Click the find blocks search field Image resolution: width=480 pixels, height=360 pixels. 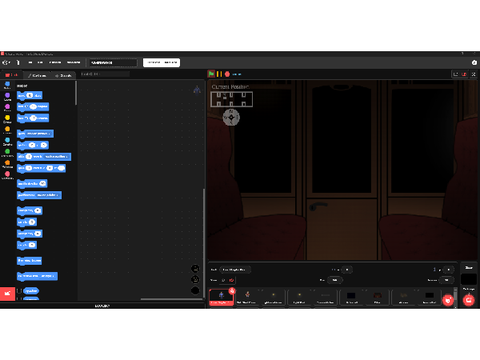tap(105, 74)
